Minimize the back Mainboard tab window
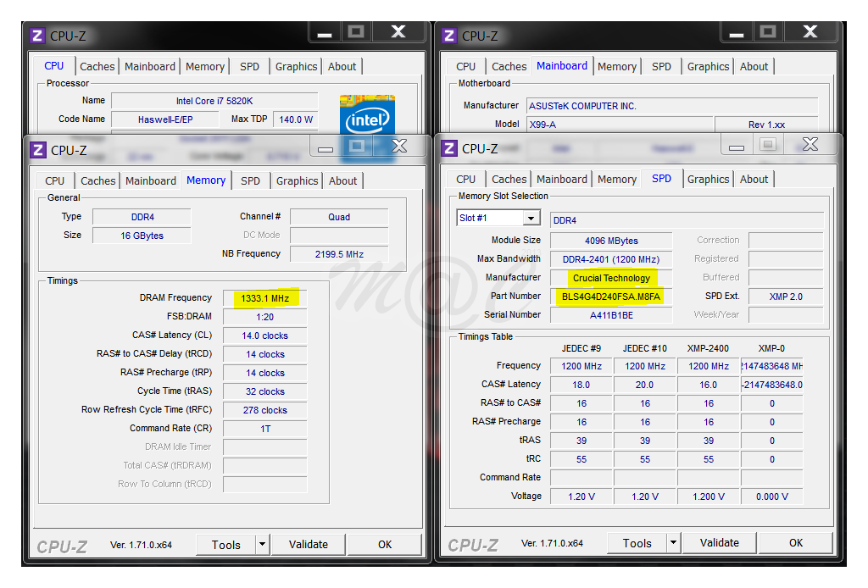This screenshot has height=588, width=868. pos(737,33)
